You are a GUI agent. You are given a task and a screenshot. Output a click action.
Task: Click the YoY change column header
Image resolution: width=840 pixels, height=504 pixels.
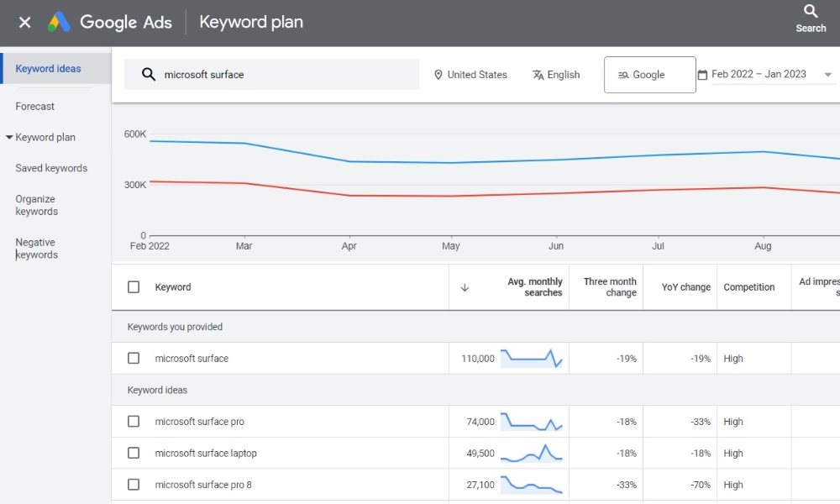(x=685, y=287)
